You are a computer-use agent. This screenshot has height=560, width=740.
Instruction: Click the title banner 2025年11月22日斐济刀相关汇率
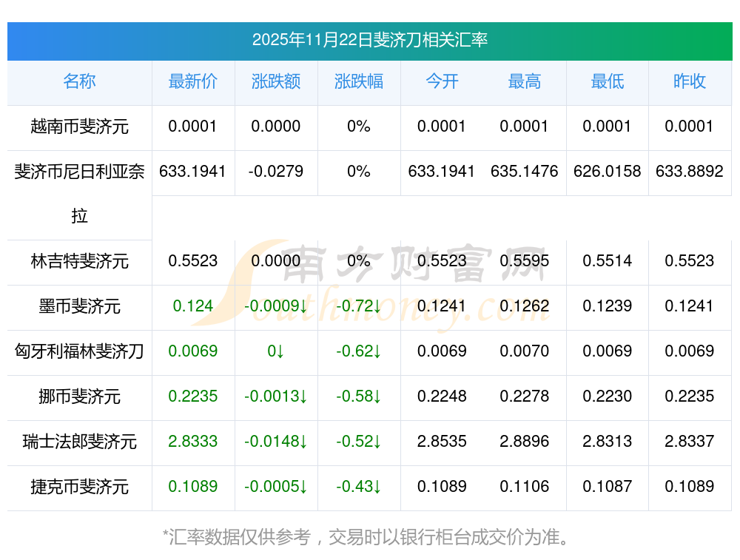click(369, 40)
